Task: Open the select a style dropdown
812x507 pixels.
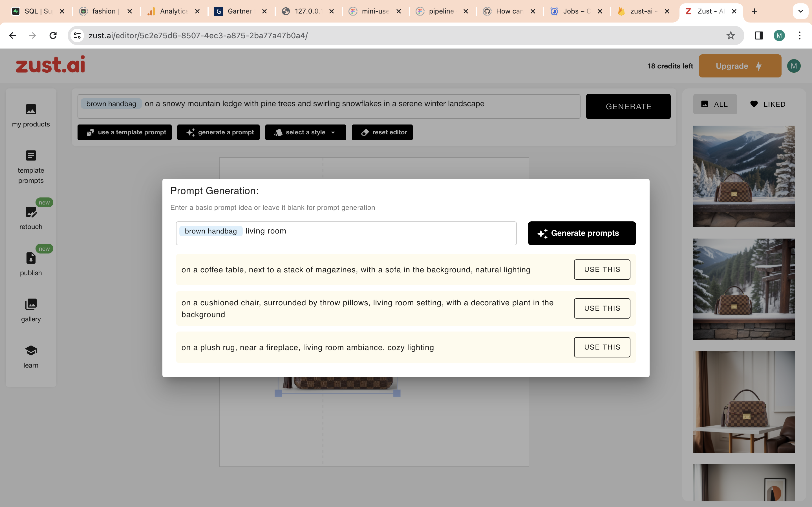Action: tap(305, 132)
